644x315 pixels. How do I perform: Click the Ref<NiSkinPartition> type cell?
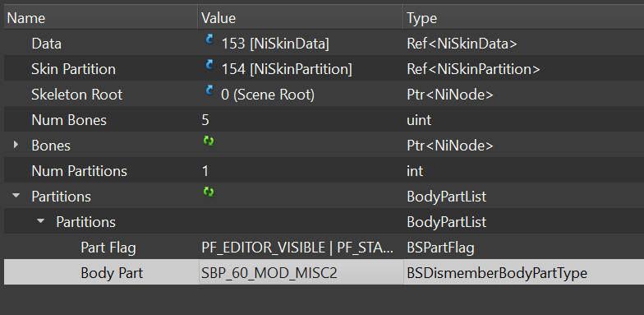click(473, 69)
